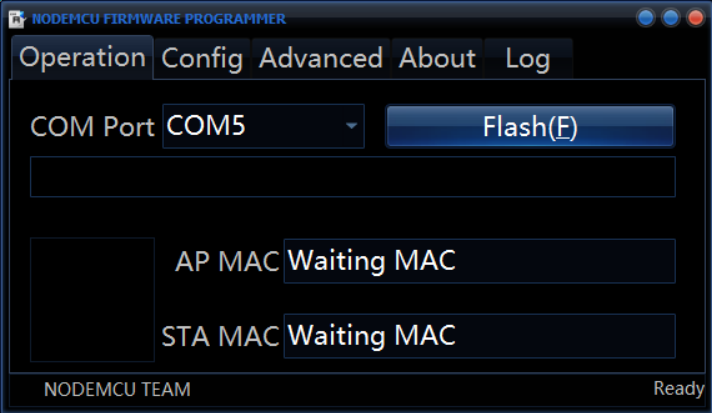Image resolution: width=712 pixels, height=413 pixels.
Task: Click the empty QR code image box
Action: [x=92, y=300]
